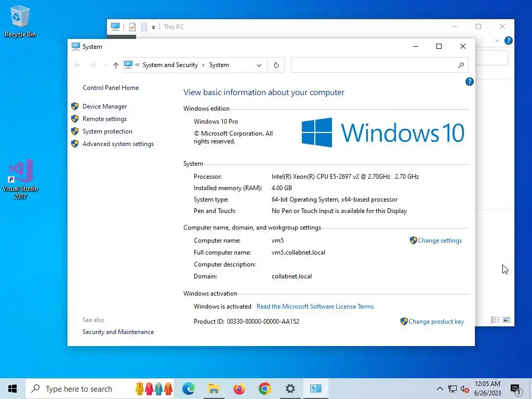Click the computer icon in address bar
This screenshot has height=399, width=532.
coord(128,64)
